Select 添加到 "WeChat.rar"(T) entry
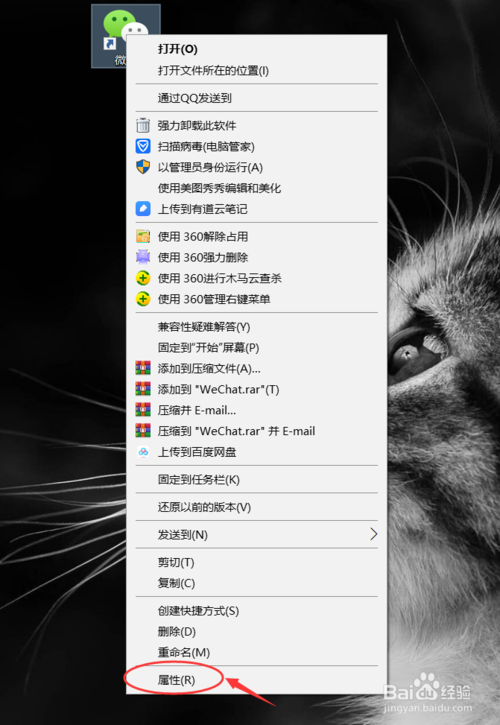This screenshot has width=500, height=725. (x=256, y=389)
